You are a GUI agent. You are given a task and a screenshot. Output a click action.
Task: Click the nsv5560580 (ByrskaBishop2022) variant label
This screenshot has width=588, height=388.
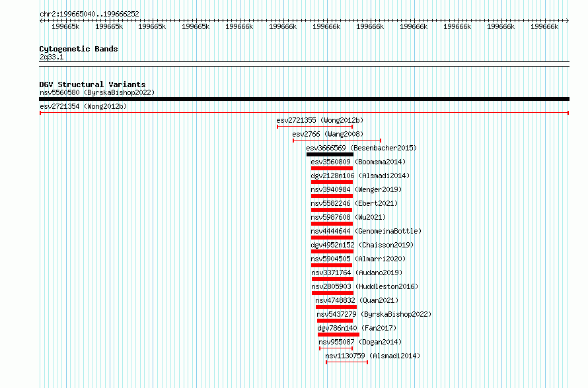97,92
